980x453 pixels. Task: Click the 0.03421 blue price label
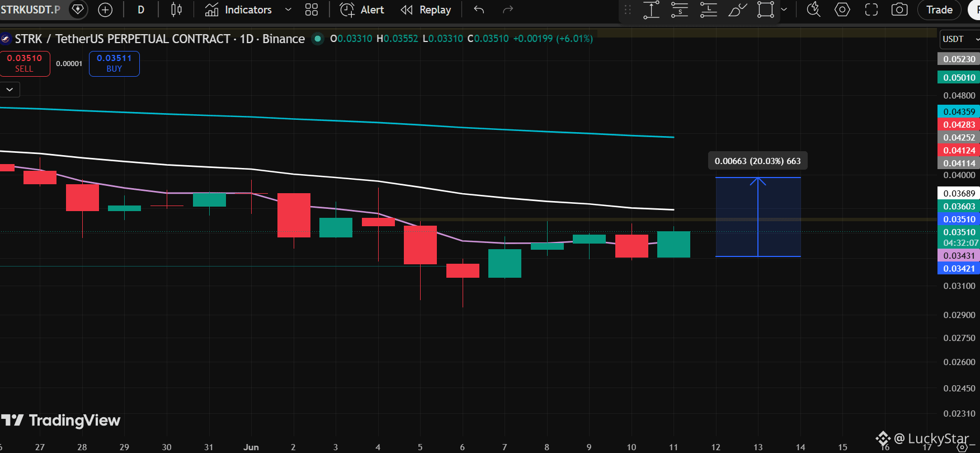click(959, 268)
